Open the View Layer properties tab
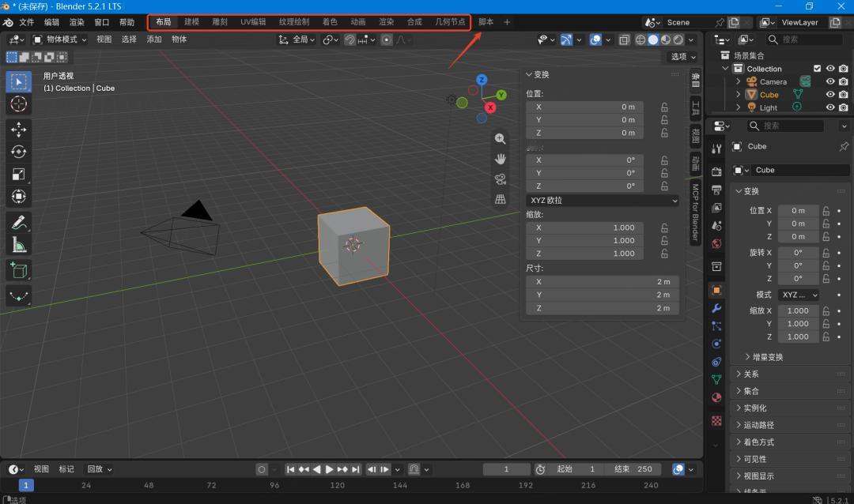Image resolution: width=854 pixels, height=504 pixels. coord(716,208)
